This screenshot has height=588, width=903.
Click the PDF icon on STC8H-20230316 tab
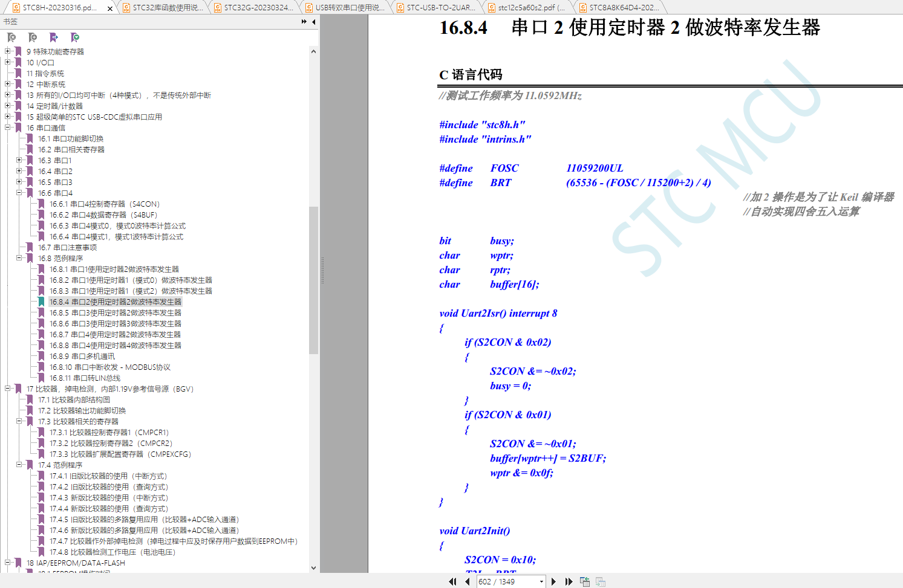(16, 8)
